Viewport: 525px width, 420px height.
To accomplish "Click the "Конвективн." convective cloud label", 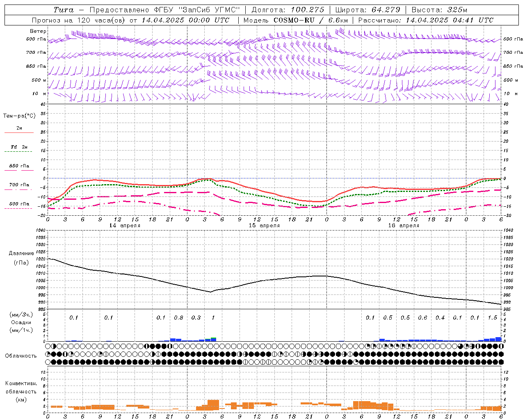I will pyautogui.click(x=21, y=383).
